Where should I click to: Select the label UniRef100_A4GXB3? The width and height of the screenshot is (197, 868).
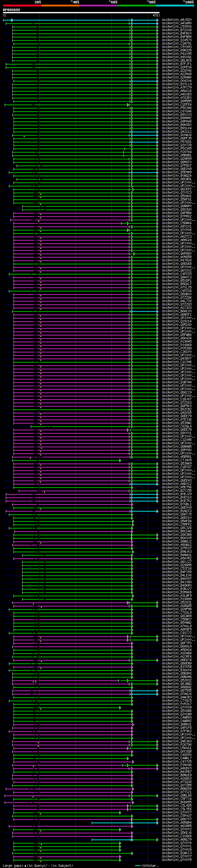[x=177, y=94]
